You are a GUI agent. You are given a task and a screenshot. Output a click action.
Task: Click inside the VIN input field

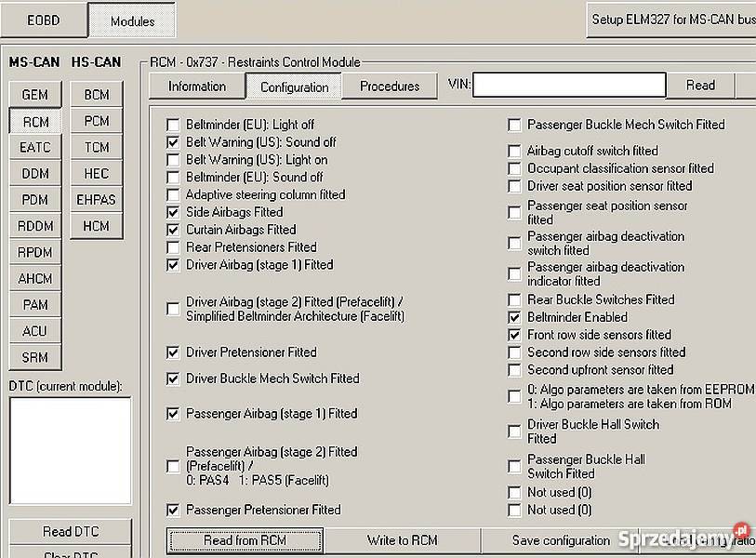coord(570,84)
